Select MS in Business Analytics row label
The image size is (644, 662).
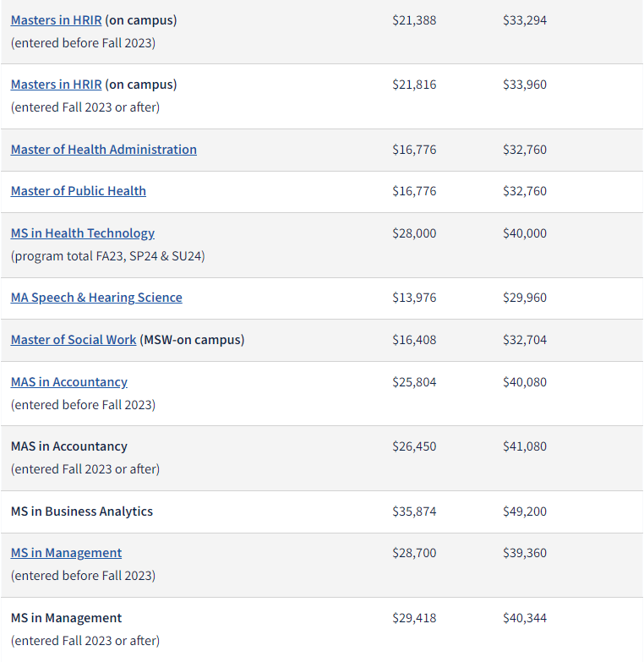82,512
